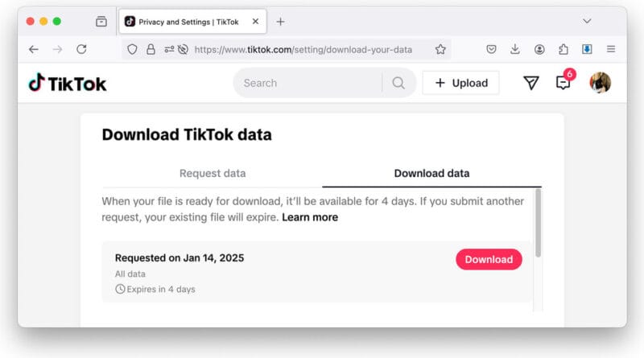Bookmark this page with the star icon

[x=440, y=49]
